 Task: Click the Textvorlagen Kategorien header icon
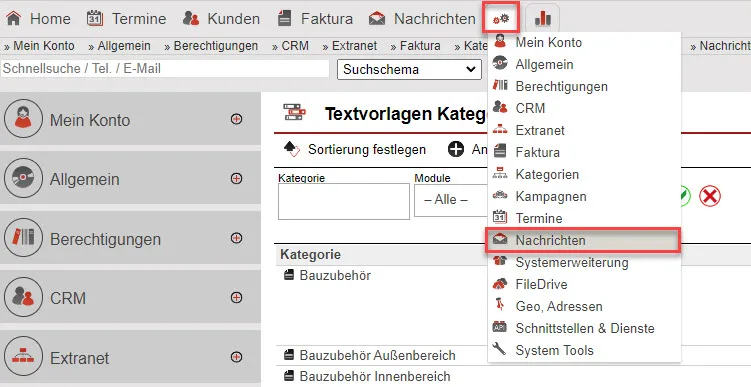pyautogui.click(x=295, y=112)
